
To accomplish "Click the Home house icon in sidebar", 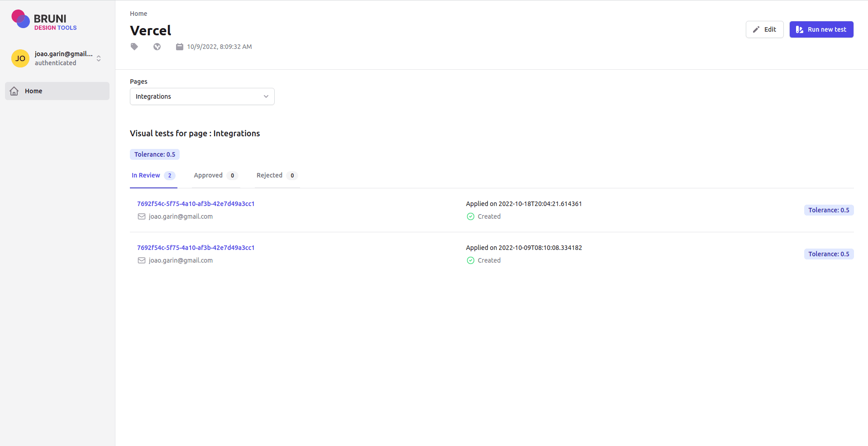I will [x=14, y=91].
